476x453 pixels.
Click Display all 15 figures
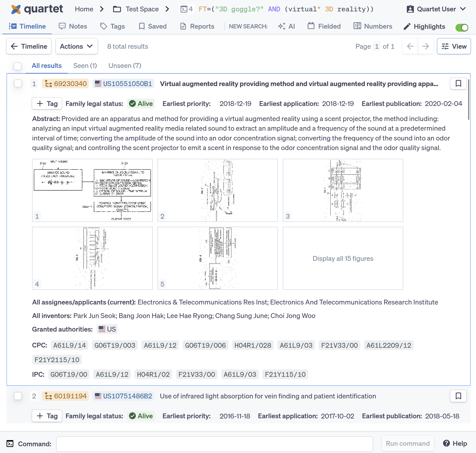343,258
